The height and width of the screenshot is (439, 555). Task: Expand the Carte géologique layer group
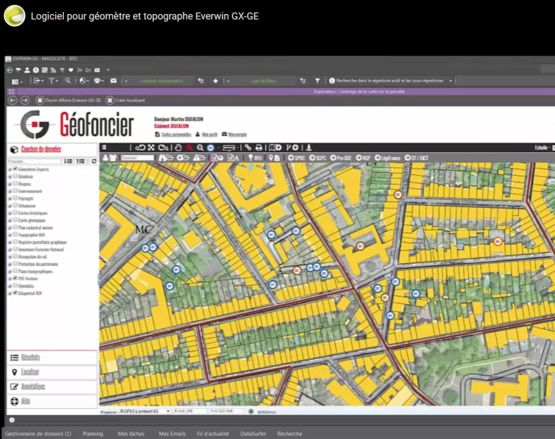10,220
